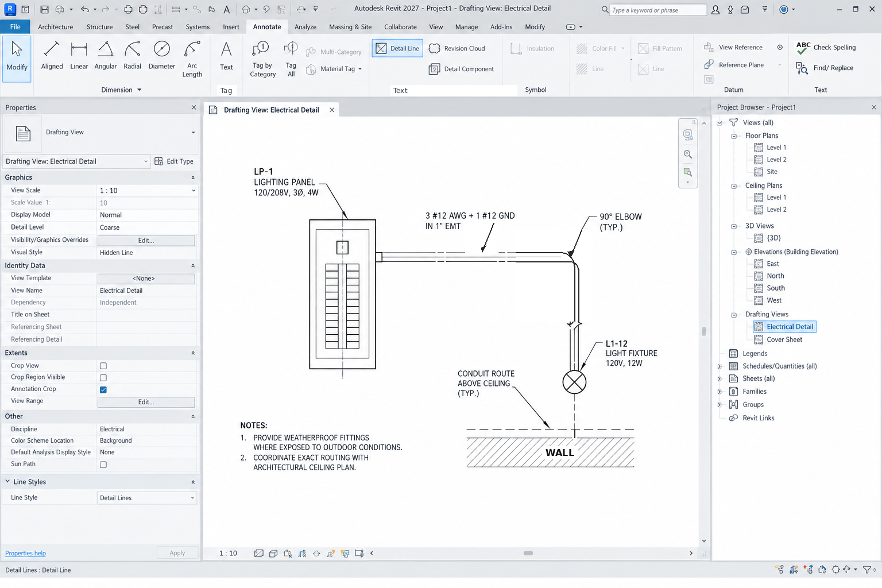Click Edit for Visibility/Graphics Overrides

[x=146, y=241]
